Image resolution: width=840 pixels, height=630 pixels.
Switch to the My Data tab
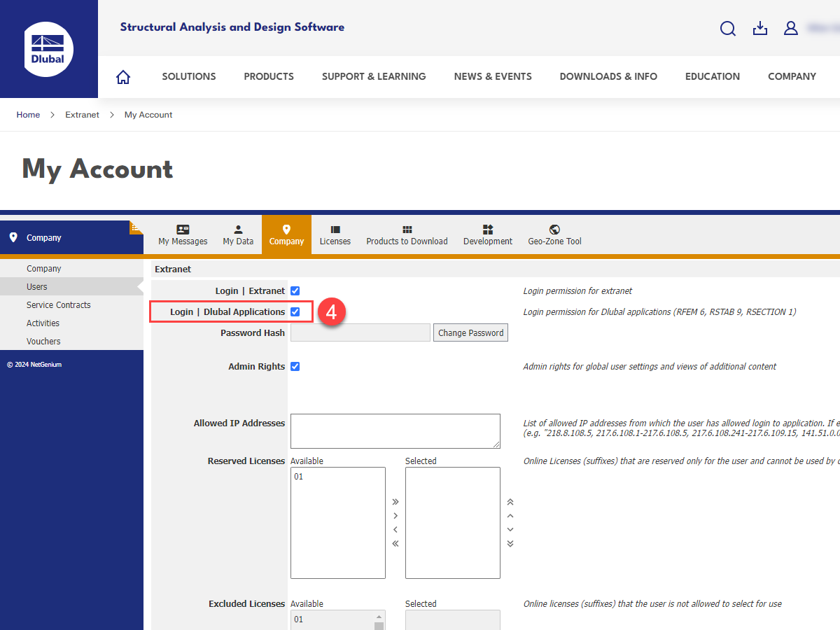coord(238,235)
